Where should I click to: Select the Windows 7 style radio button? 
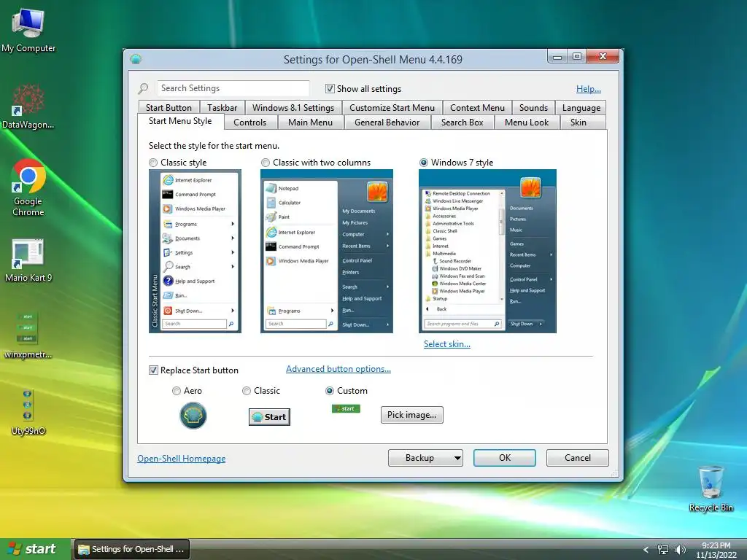tap(424, 163)
